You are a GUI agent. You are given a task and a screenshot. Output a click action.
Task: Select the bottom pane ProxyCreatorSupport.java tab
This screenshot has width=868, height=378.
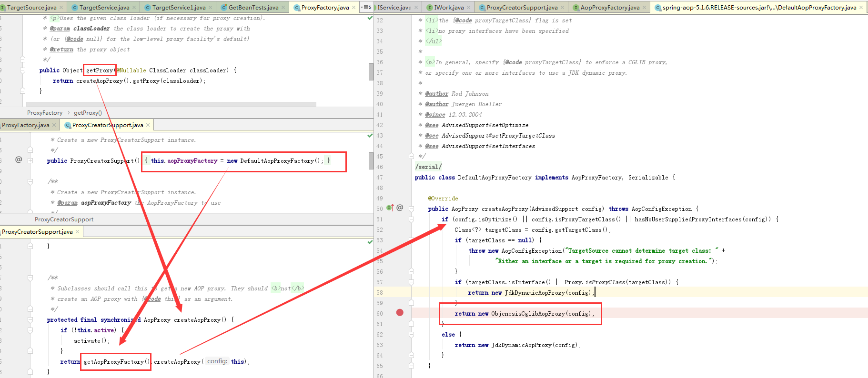(x=41, y=231)
